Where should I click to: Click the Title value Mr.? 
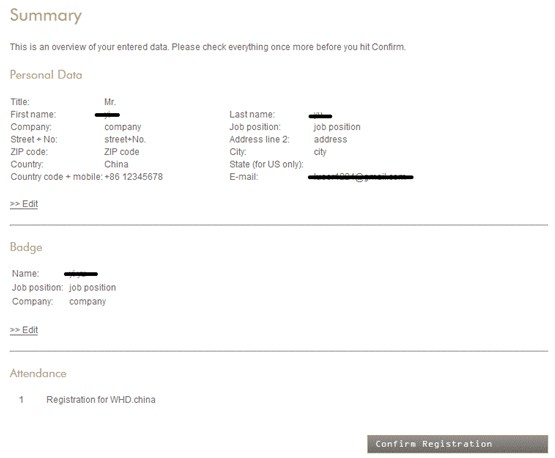pyautogui.click(x=110, y=102)
